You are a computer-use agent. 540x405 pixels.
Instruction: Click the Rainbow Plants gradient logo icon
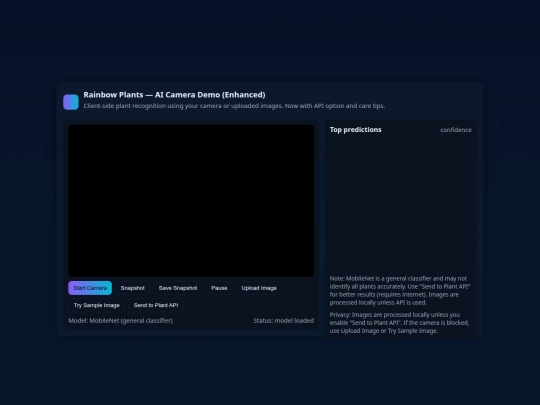(x=71, y=102)
